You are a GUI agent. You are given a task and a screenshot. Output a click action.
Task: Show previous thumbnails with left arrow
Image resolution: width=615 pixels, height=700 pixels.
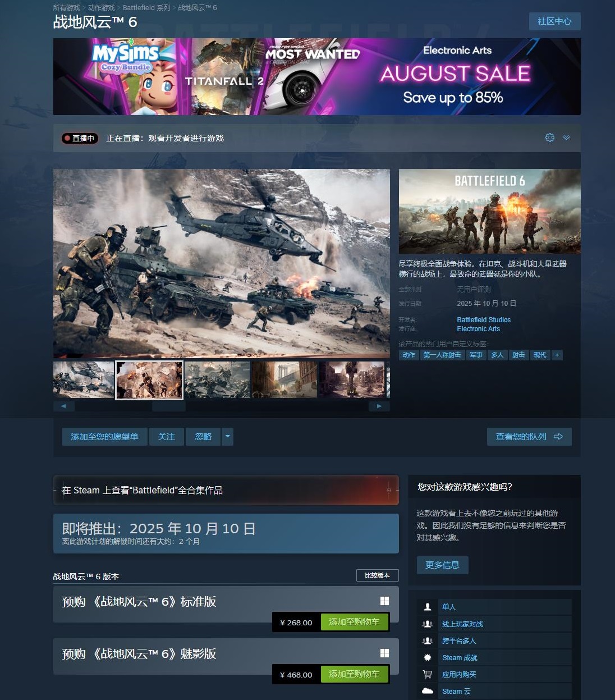(63, 406)
